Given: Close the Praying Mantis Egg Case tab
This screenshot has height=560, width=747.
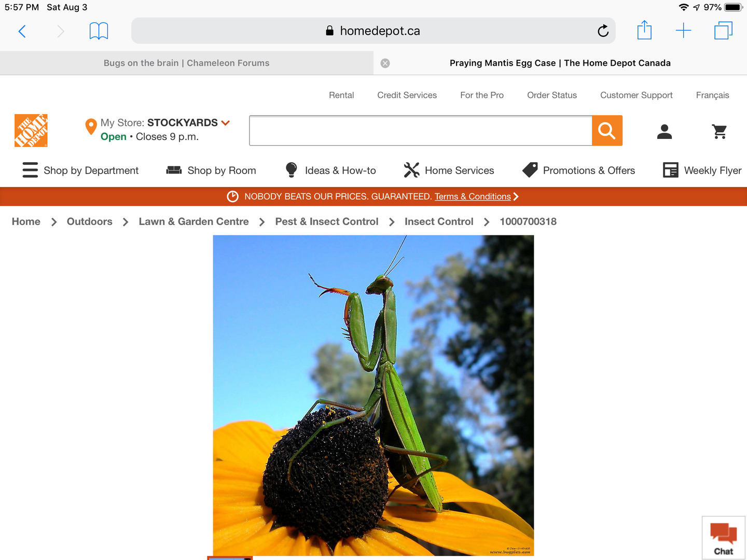Looking at the screenshot, I should point(385,63).
